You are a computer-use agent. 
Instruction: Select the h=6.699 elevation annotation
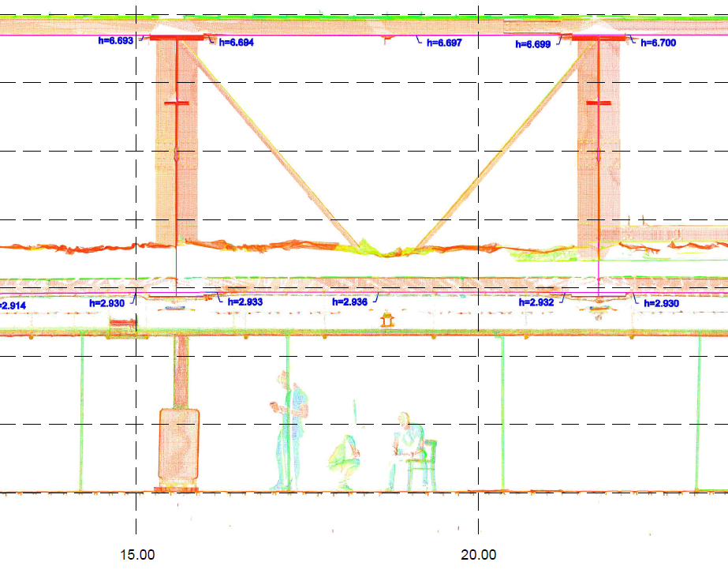532,45
